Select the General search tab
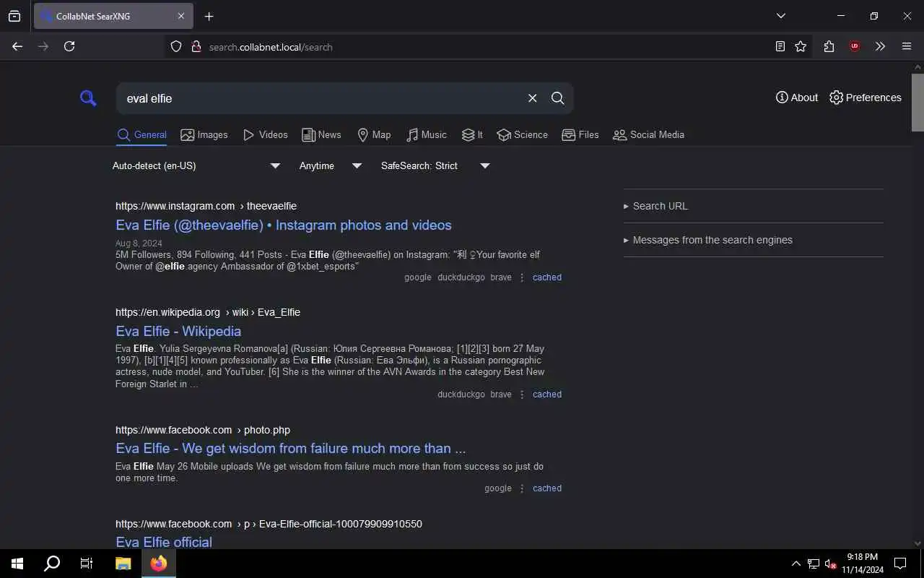Screen dimensions: 924x578 click(x=141, y=134)
